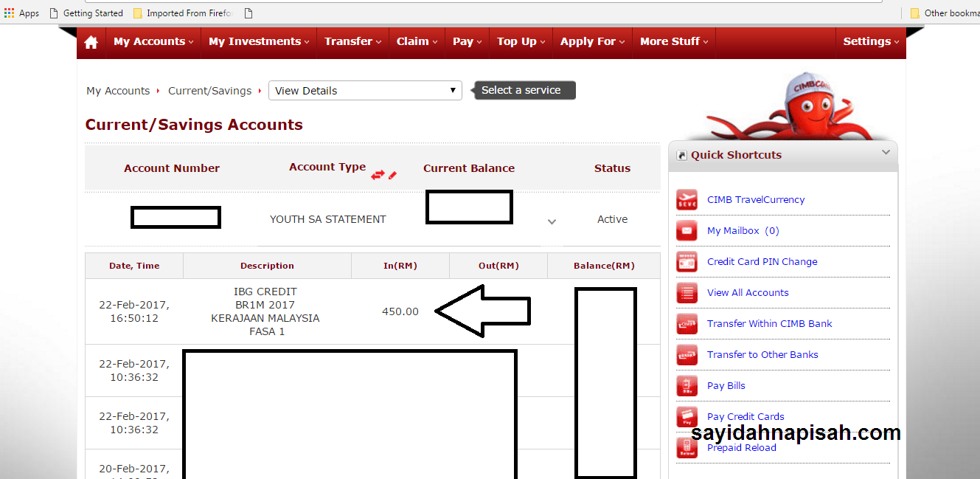Click the CIMB TravelCurrency icon
Viewport: 980px width, 479px height.
pos(687,200)
